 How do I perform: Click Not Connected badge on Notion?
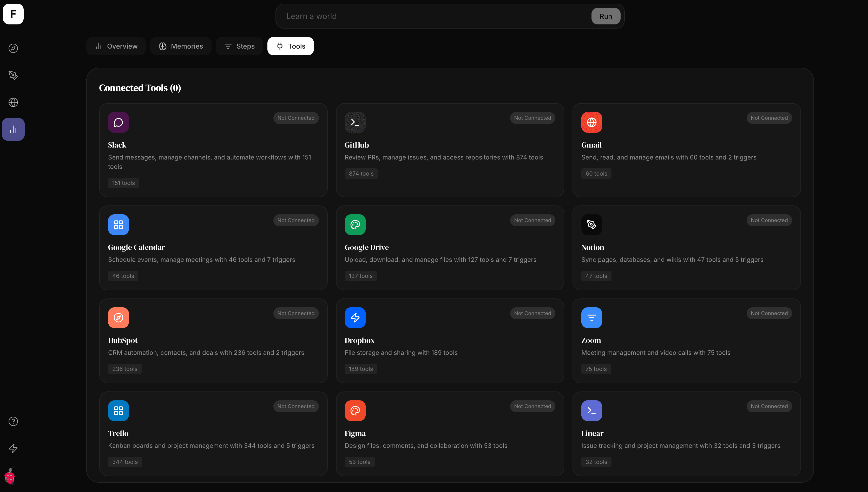(x=769, y=220)
